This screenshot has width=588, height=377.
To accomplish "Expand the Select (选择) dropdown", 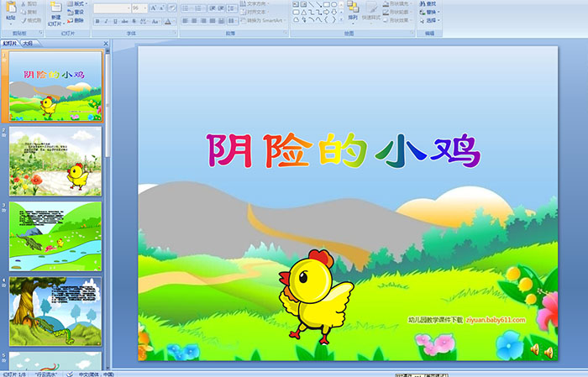I will (x=432, y=20).
